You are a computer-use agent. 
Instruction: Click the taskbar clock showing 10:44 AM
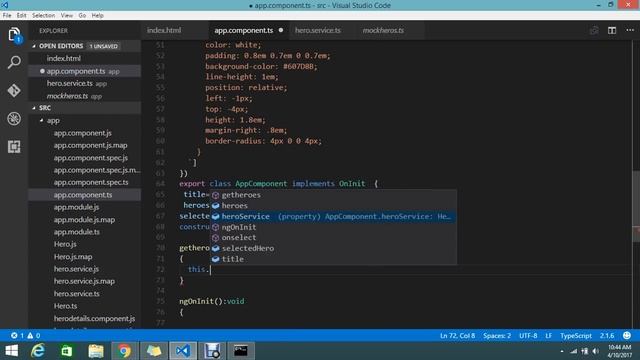[620, 351]
